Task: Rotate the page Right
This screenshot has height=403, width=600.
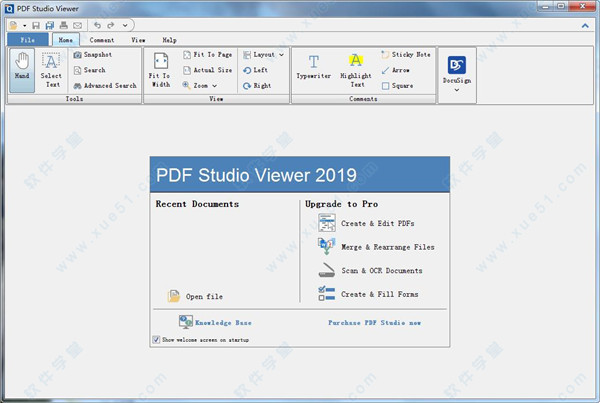Action: point(257,86)
